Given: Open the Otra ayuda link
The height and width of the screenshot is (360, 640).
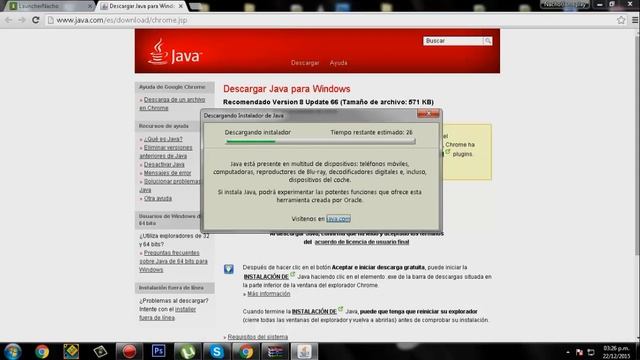Looking at the screenshot, I should click(x=158, y=198).
